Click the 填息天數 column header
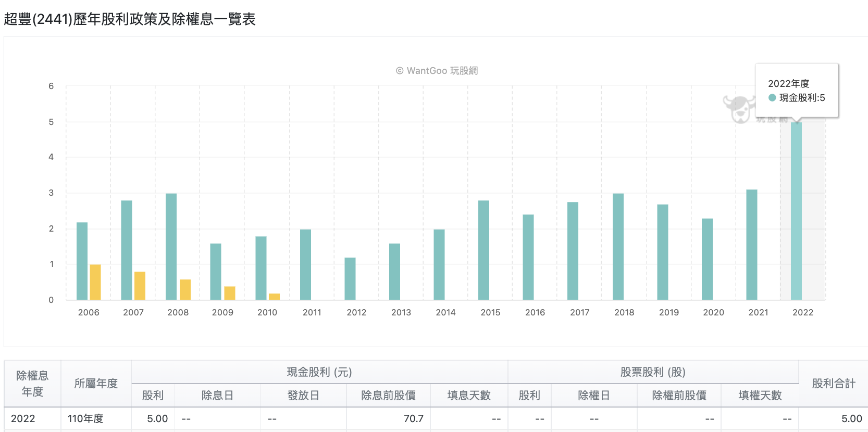Viewport: 868px width, 432px height. coord(469,396)
